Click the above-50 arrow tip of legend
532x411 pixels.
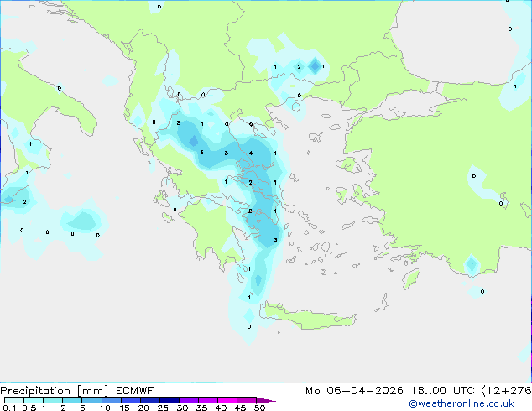266,400
